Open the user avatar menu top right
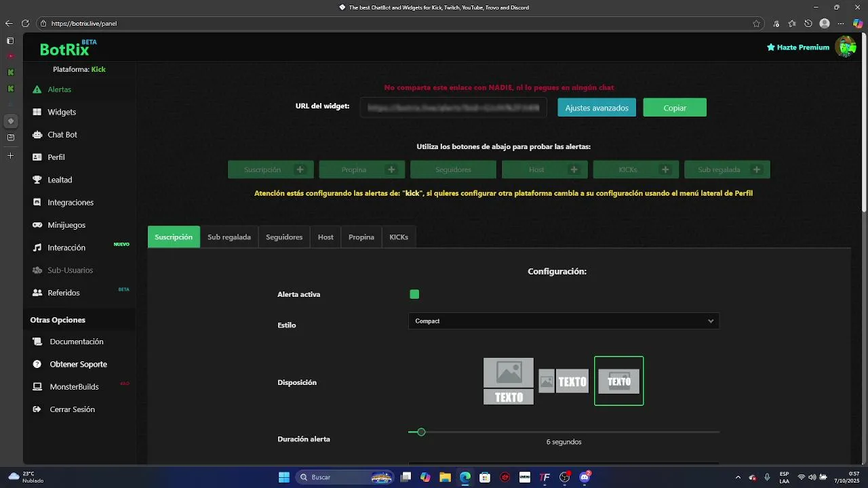Viewport: 868px width, 488px height. pyautogui.click(x=846, y=47)
